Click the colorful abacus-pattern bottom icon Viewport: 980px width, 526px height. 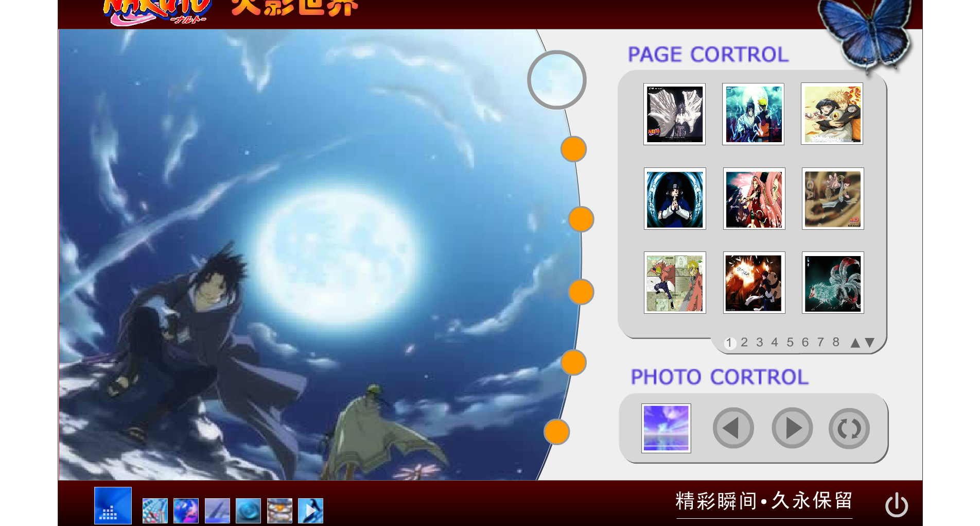point(155,511)
